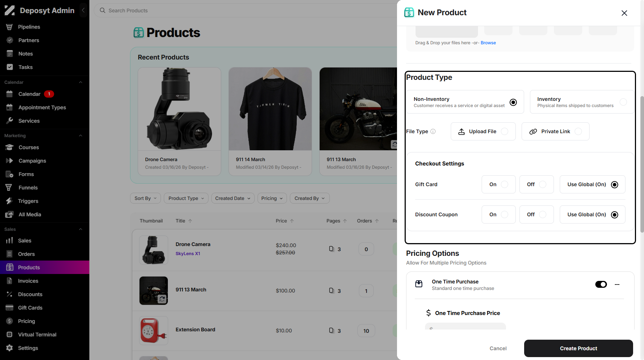
Task: Click the Settings gear icon
Action: [x=9, y=348]
